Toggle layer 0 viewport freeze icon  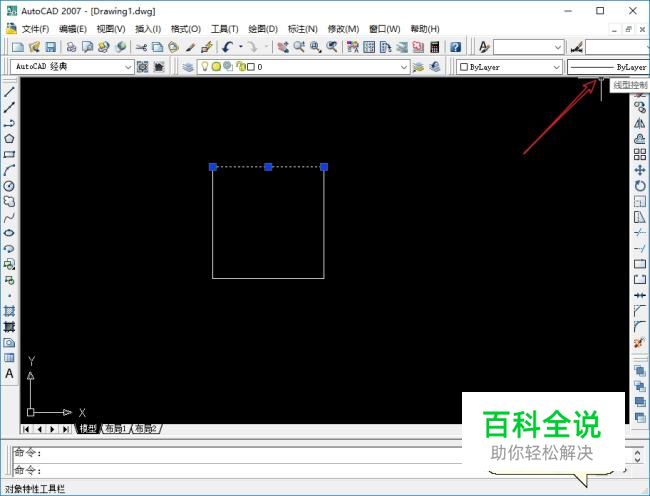(x=228, y=66)
